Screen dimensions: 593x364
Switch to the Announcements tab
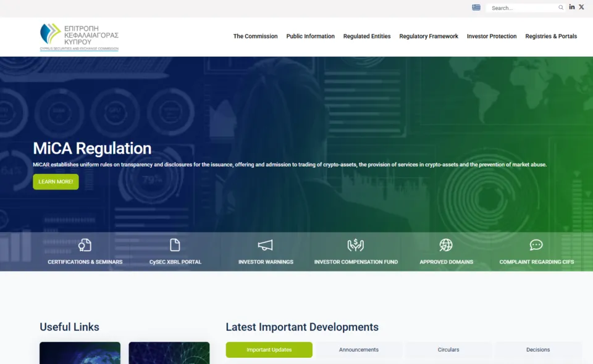tap(359, 350)
